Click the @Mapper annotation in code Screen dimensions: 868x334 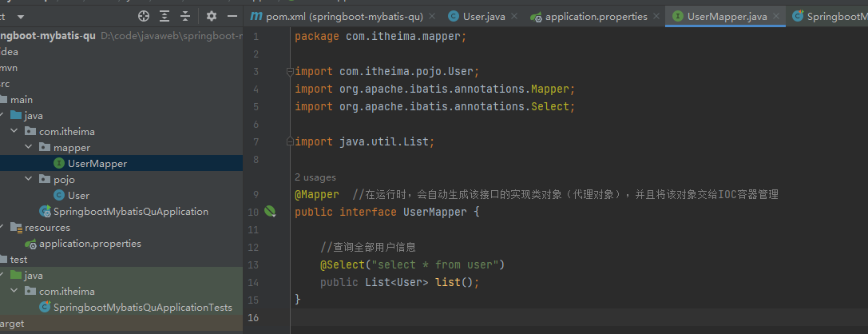317,194
